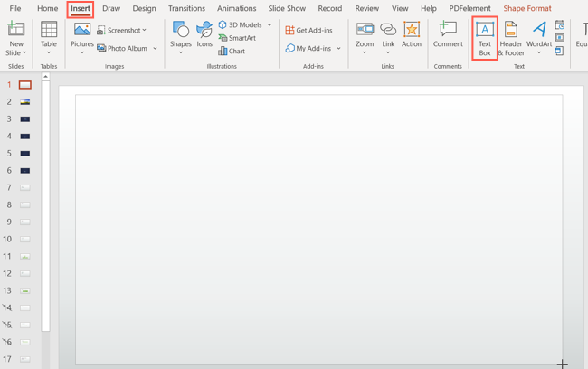Select slide 13 thumbnail
This screenshot has width=588, height=369.
point(25,290)
